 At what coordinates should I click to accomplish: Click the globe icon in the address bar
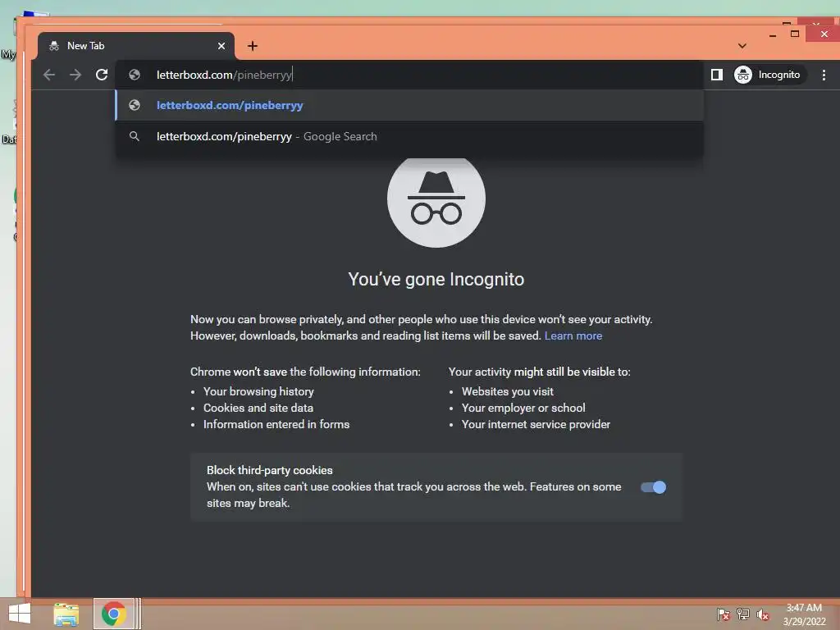[135, 75]
